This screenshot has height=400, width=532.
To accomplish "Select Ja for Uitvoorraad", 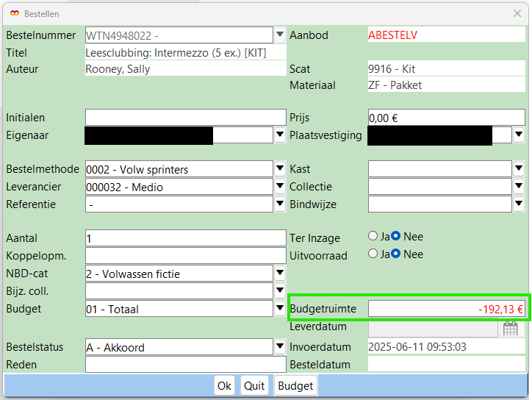I will [373, 254].
